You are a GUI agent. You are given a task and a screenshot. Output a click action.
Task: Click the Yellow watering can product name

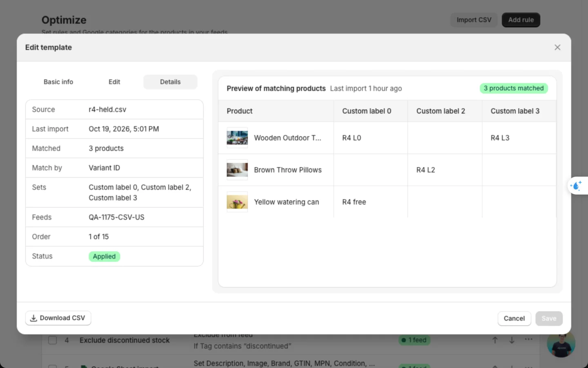click(286, 202)
